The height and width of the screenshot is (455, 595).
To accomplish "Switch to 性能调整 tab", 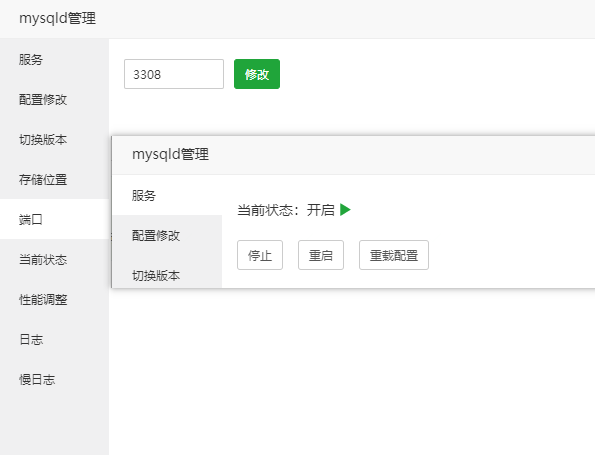I will click(54, 299).
